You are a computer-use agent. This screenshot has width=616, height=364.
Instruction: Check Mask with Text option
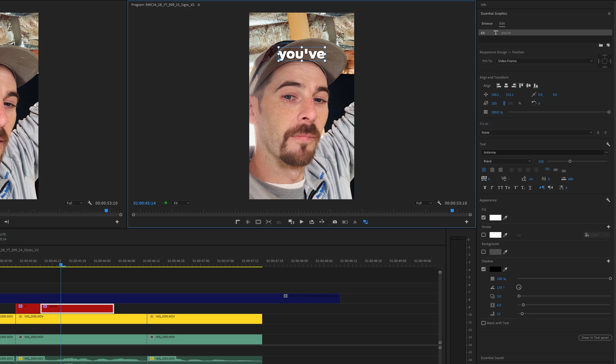[483, 323]
